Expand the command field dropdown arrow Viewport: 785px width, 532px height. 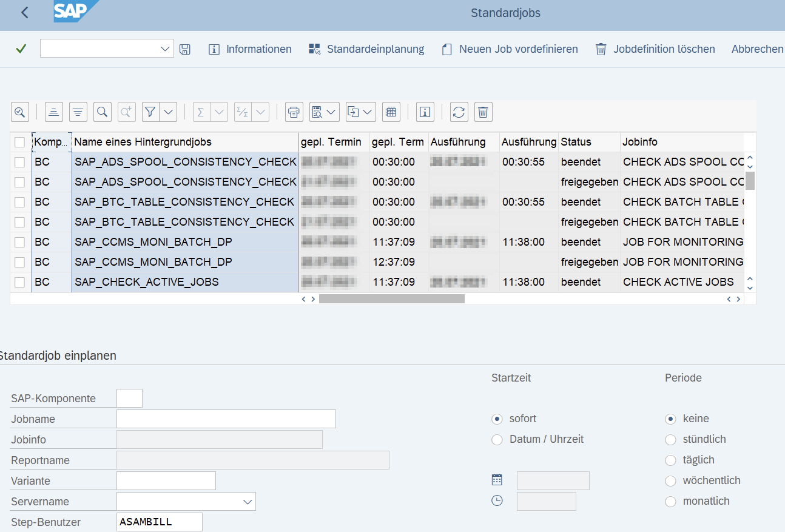coord(166,49)
